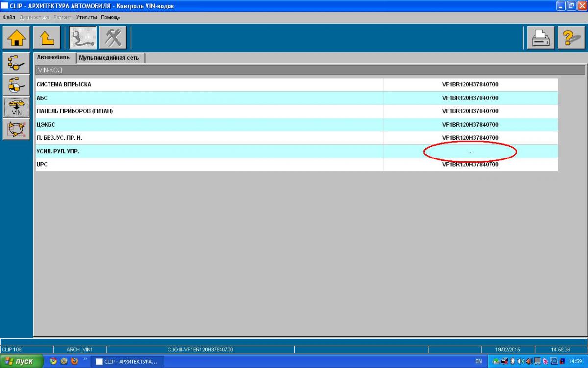Go to the home screen icon
This screenshot has height=368, width=588.
click(x=17, y=38)
